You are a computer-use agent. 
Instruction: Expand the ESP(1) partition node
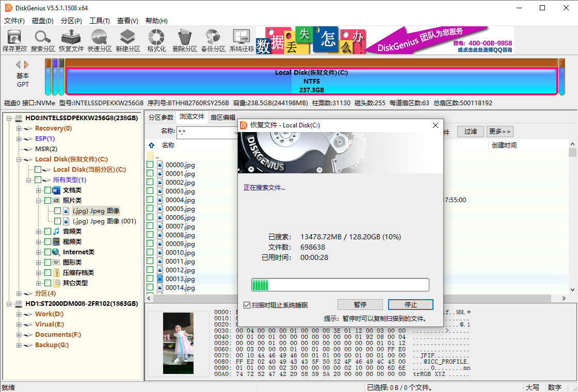19,139
